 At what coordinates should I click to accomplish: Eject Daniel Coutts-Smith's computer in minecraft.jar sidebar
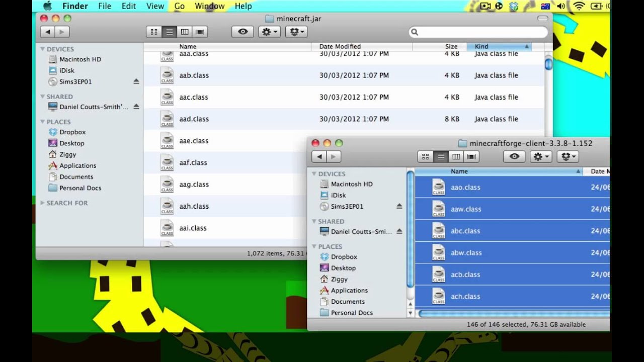136,107
